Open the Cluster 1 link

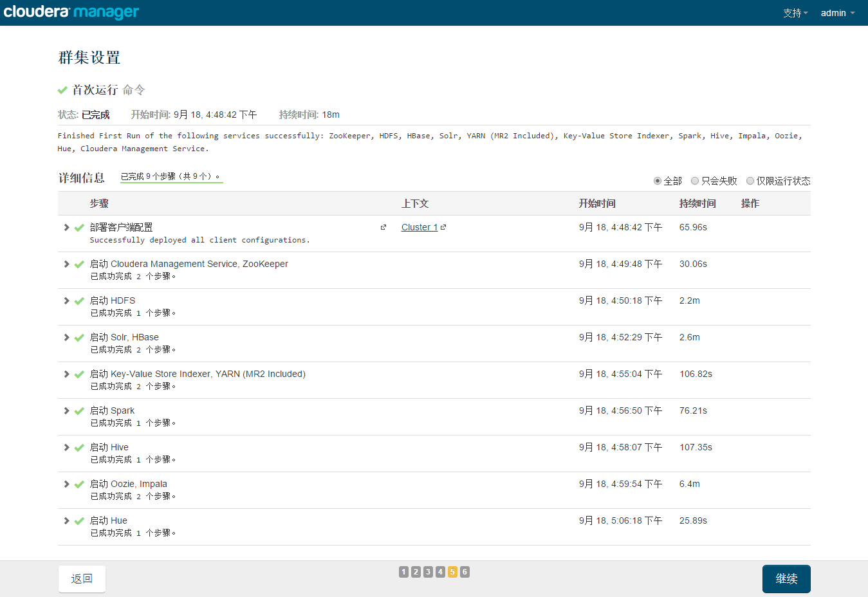click(420, 227)
